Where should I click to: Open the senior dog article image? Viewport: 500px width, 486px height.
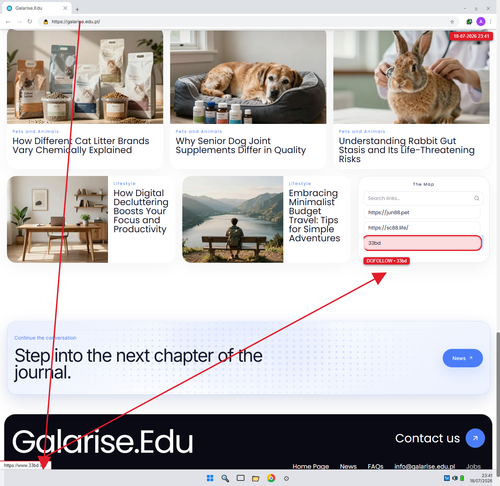click(x=248, y=77)
